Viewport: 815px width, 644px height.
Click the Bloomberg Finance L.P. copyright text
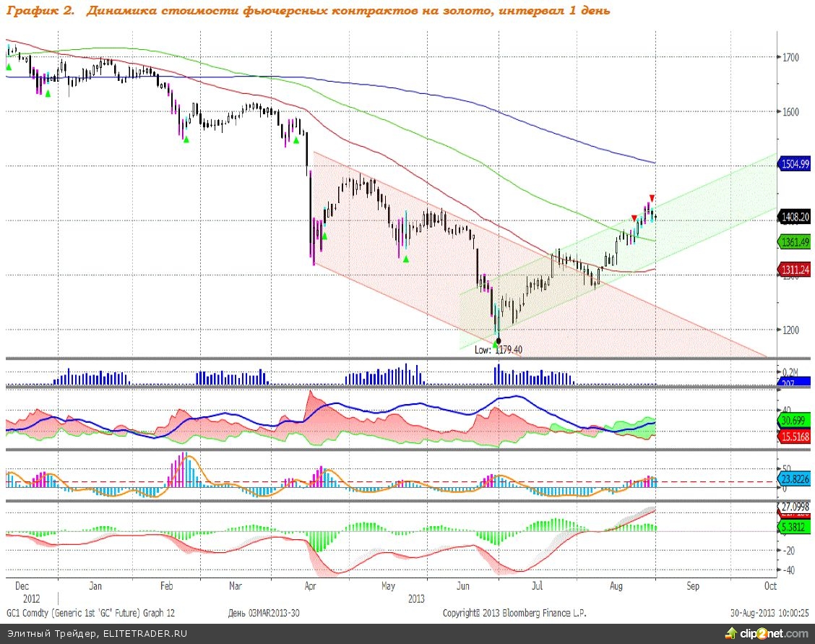(514, 613)
